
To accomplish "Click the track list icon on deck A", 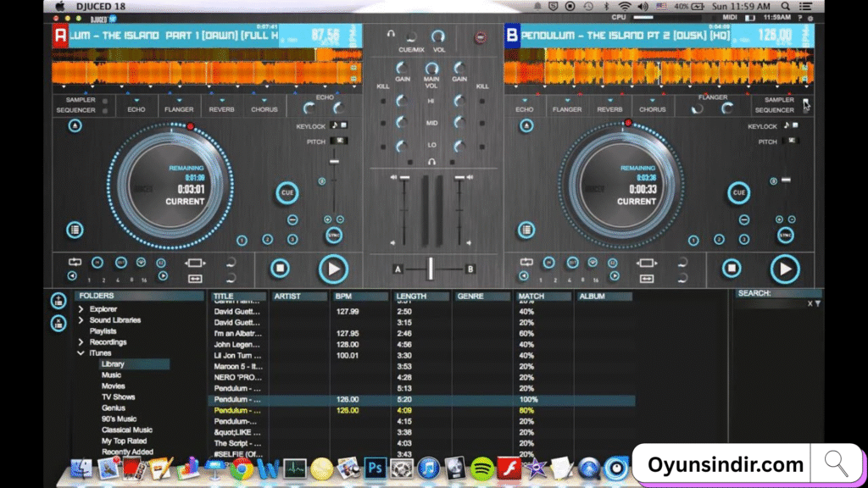I will point(74,230).
